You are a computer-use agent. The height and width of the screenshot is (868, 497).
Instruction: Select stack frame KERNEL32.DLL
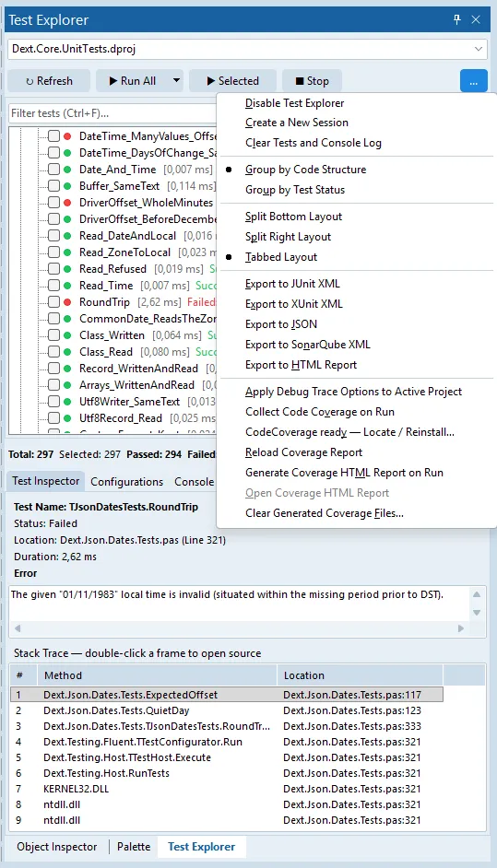(227, 789)
